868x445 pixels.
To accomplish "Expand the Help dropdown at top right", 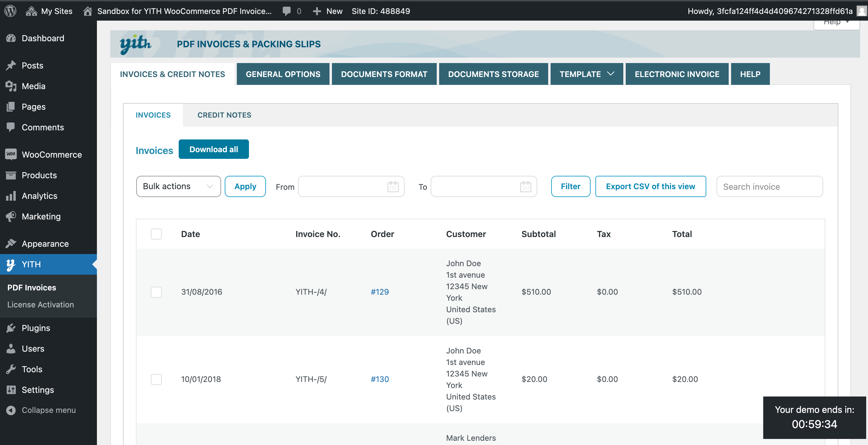I will tap(836, 23).
